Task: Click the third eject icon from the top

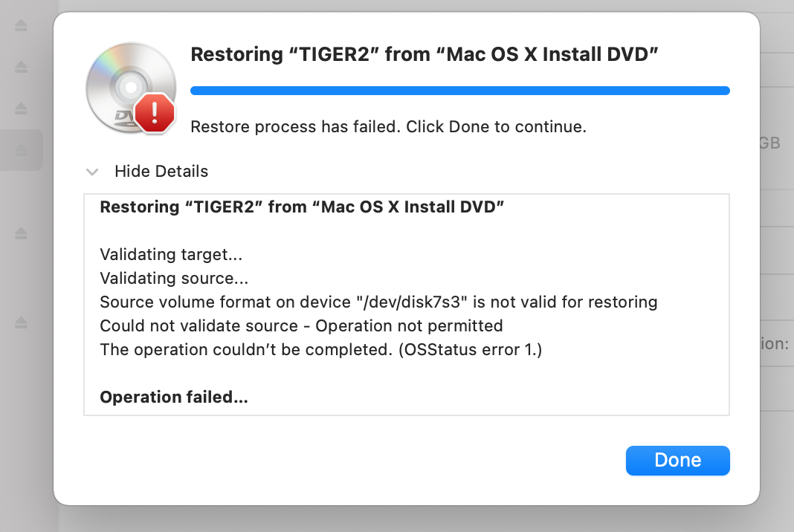Action: [x=21, y=108]
